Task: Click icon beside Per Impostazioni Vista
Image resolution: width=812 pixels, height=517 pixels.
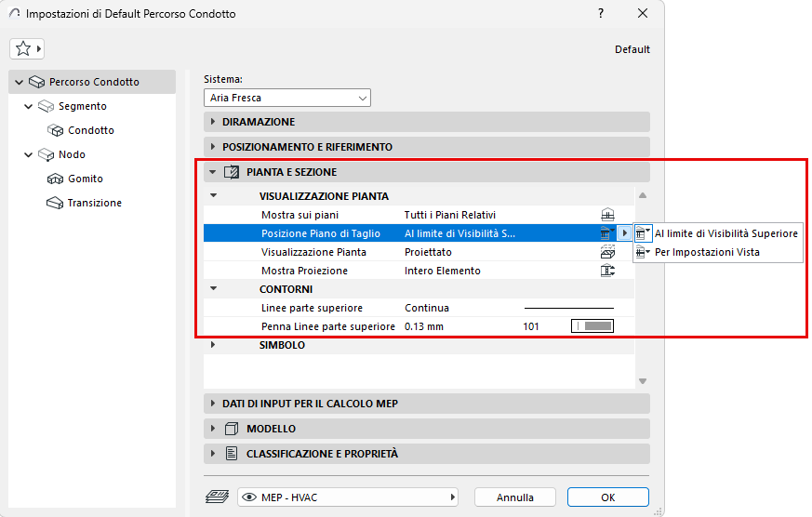Action: [x=643, y=252]
